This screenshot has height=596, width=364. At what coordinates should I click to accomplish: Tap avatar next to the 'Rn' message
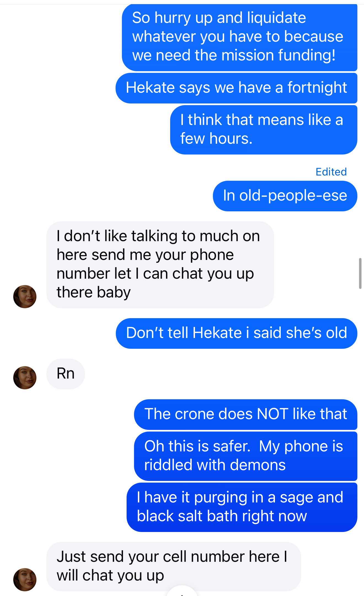pos(25,378)
